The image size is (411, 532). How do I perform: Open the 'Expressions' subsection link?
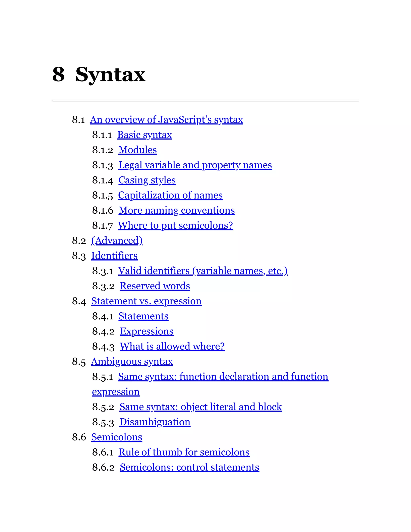146,331
